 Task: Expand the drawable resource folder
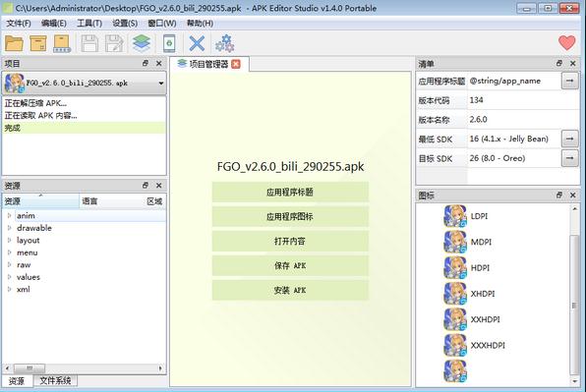(10, 228)
